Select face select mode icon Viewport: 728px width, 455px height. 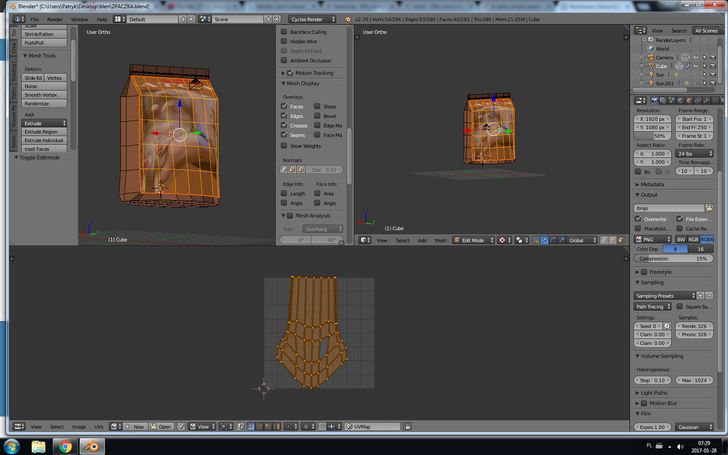tap(621, 240)
